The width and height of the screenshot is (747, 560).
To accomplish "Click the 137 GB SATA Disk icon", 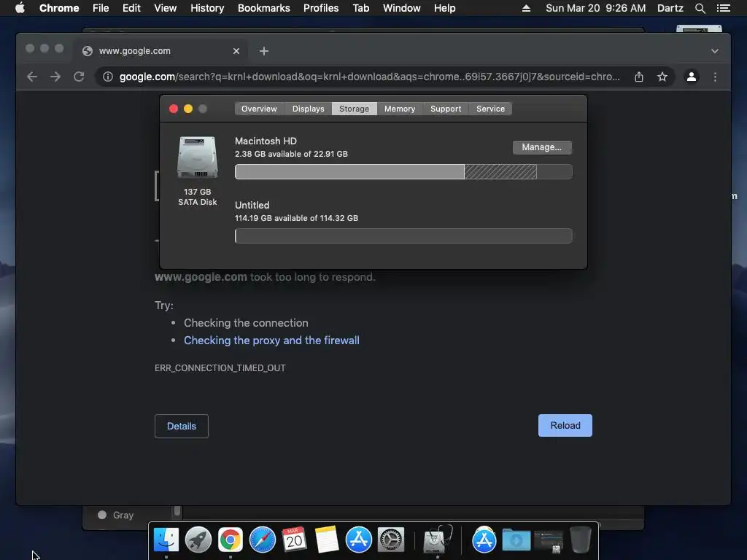I will pos(197,157).
